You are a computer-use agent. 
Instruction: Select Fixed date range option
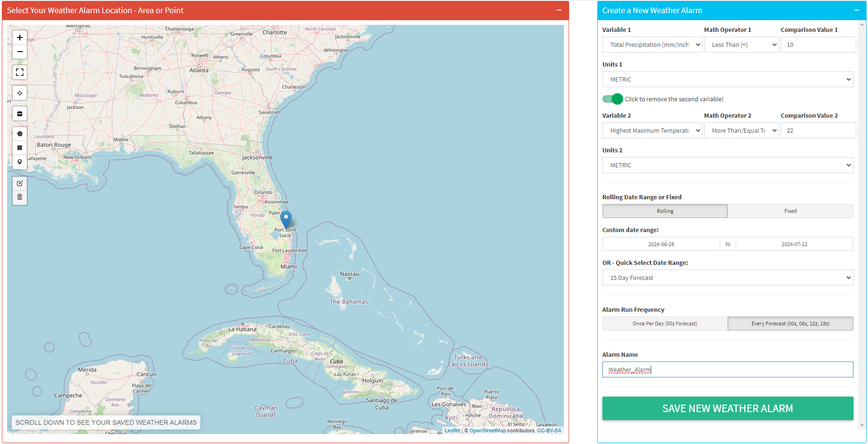[x=790, y=211]
